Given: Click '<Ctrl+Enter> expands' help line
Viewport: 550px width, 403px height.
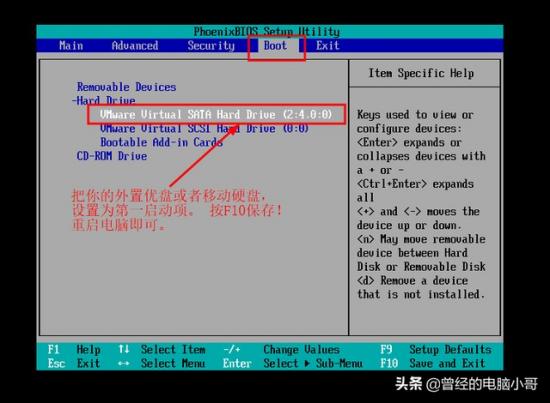Looking at the screenshot, I should 415,184.
